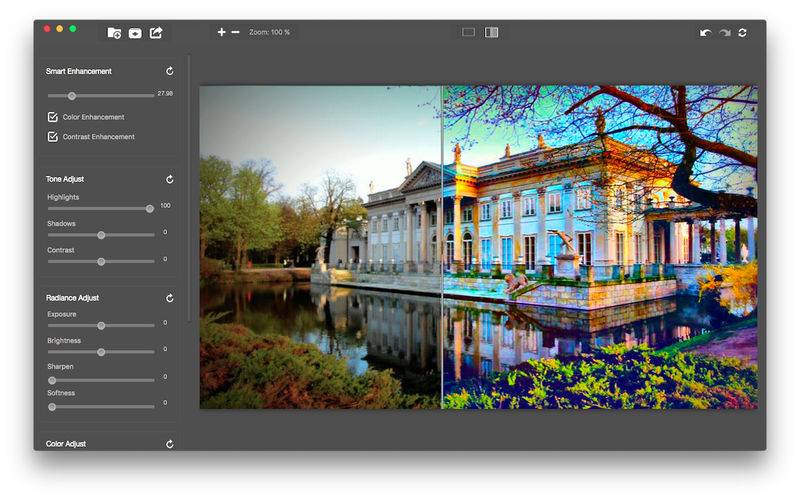Click the original left half of the photo

[x=320, y=247]
